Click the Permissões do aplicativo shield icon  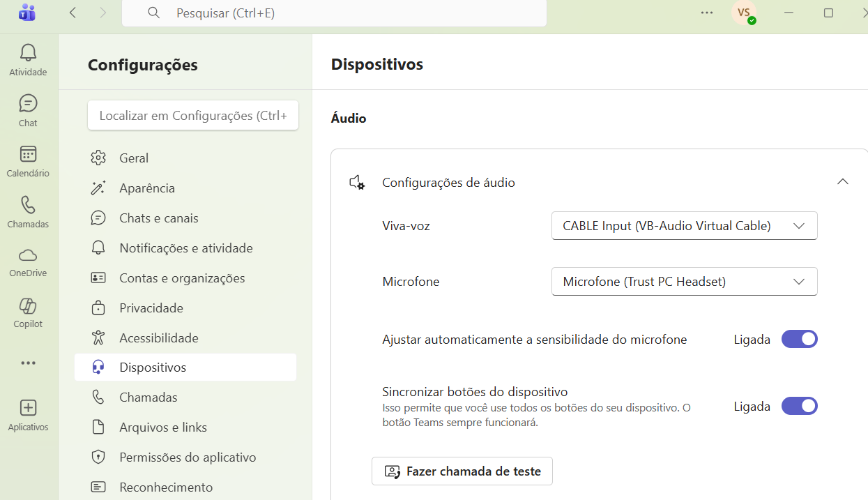pos(98,457)
